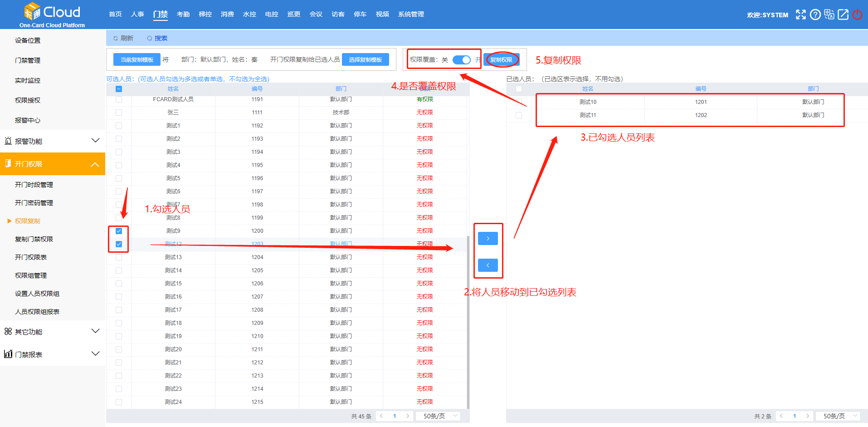This screenshot has width=868, height=427.
Task: Toggle the 权限覆盖 switch
Action: [x=462, y=60]
